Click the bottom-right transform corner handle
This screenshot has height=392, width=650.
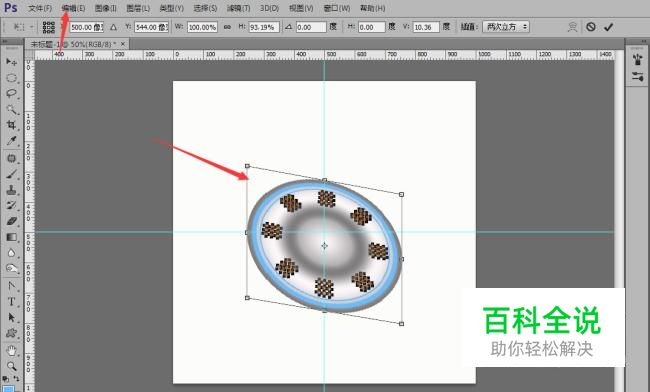point(401,324)
